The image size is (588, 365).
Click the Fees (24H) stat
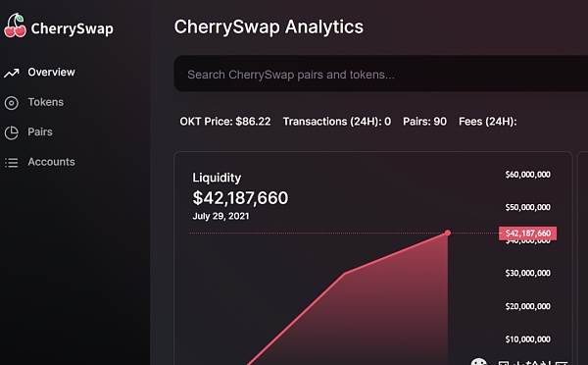[x=487, y=122]
